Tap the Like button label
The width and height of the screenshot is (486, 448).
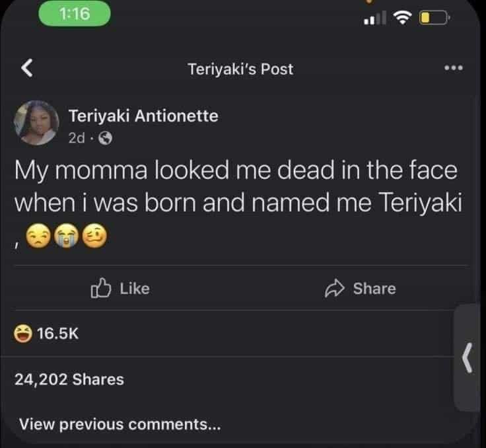pos(135,288)
